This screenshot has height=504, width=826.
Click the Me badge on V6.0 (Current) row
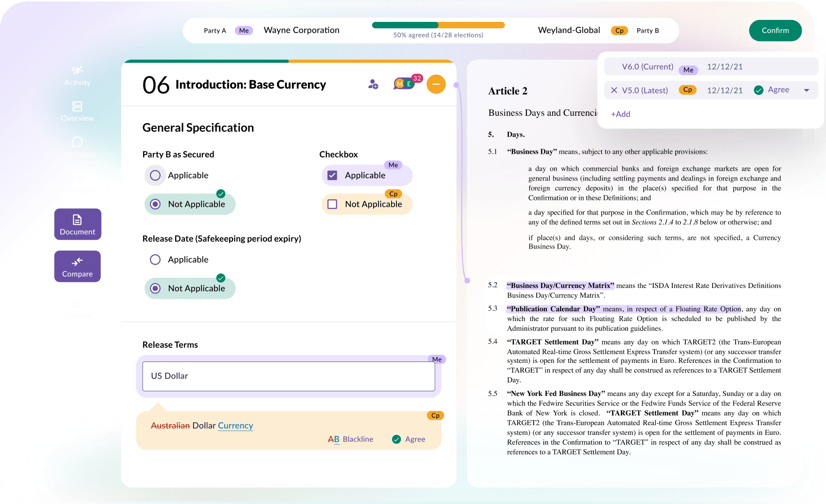pyautogui.click(x=688, y=70)
